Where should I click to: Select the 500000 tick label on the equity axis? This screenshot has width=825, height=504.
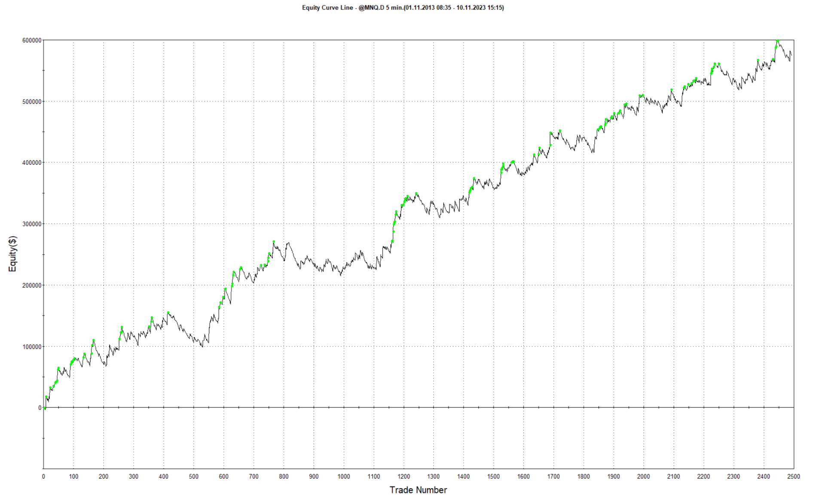click(32, 102)
